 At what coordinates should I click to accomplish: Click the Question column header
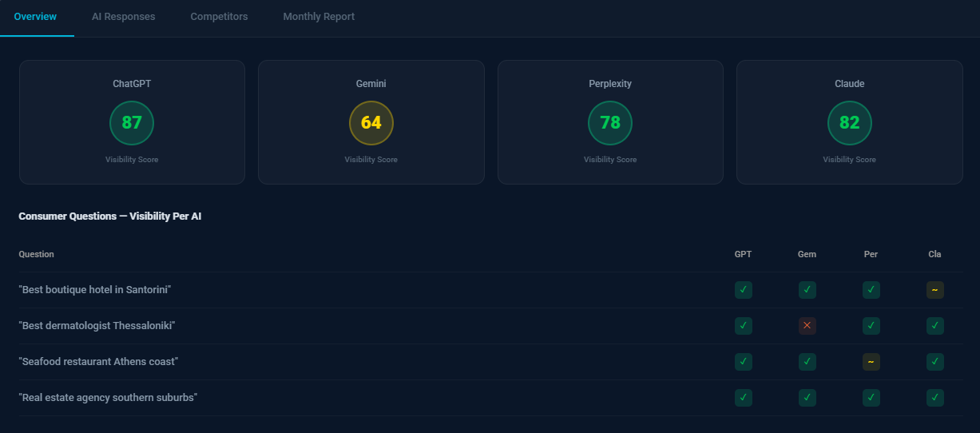pyautogui.click(x=37, y=254)
